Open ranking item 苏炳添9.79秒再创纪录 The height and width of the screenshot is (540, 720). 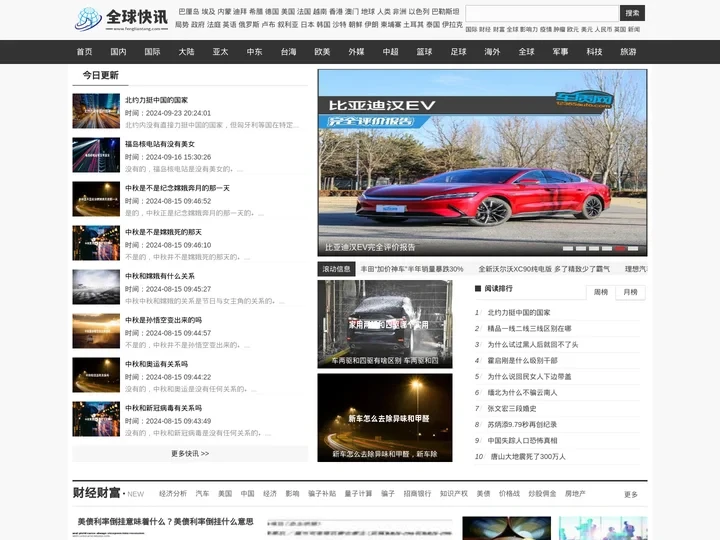click(522, 425)
